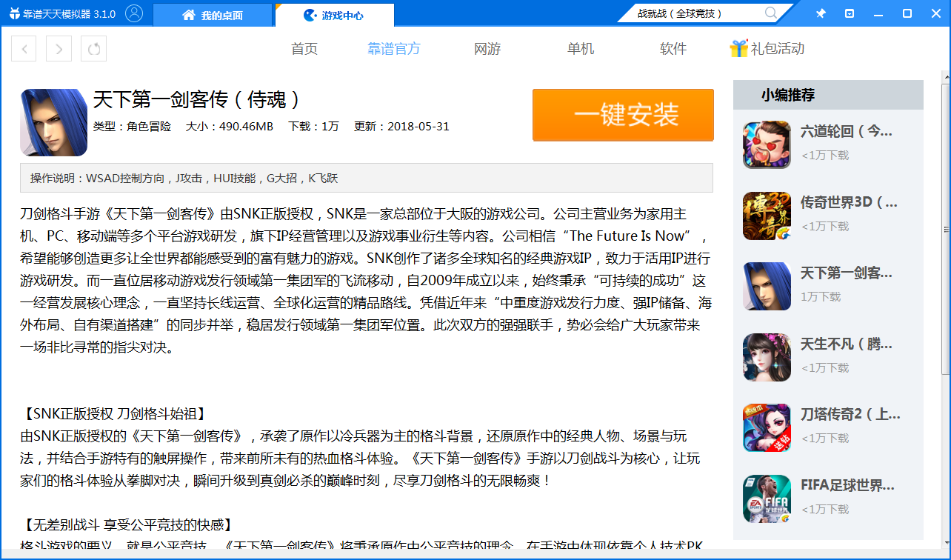
Task: Open FIFA足球世界 game icon in recommendations
Action: (767, 499)
